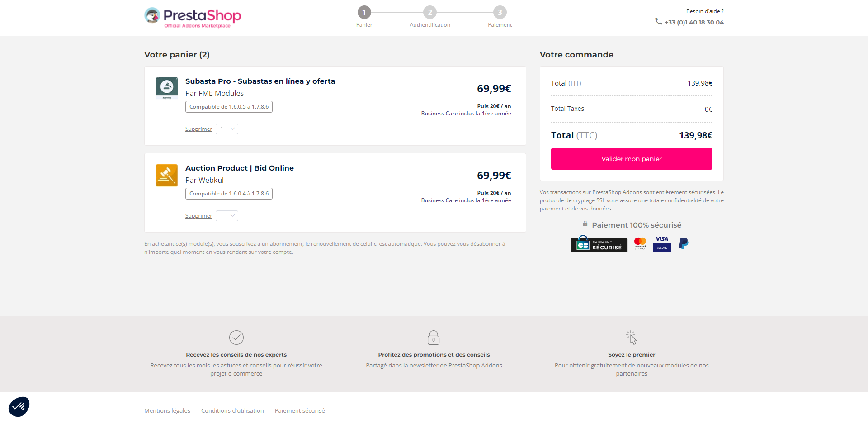Click Business Care link under Auction Product
The image size is (868, 424).
[x=466, y=200]
